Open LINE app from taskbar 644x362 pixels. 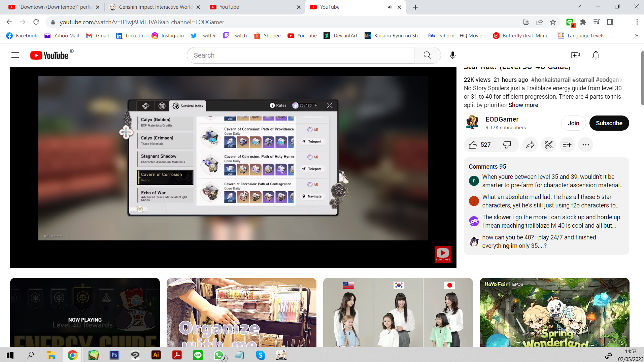198,355
